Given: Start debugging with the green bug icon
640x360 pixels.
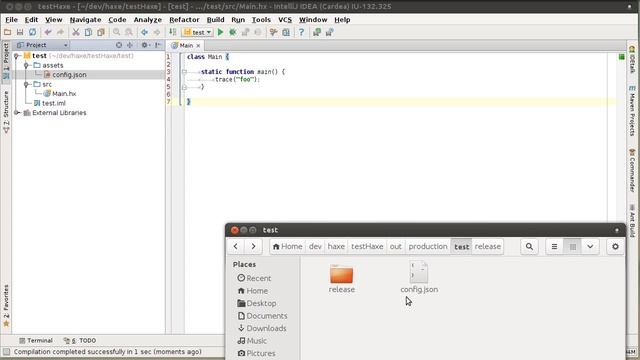Looking at the screenshot, I should (233, 32).
